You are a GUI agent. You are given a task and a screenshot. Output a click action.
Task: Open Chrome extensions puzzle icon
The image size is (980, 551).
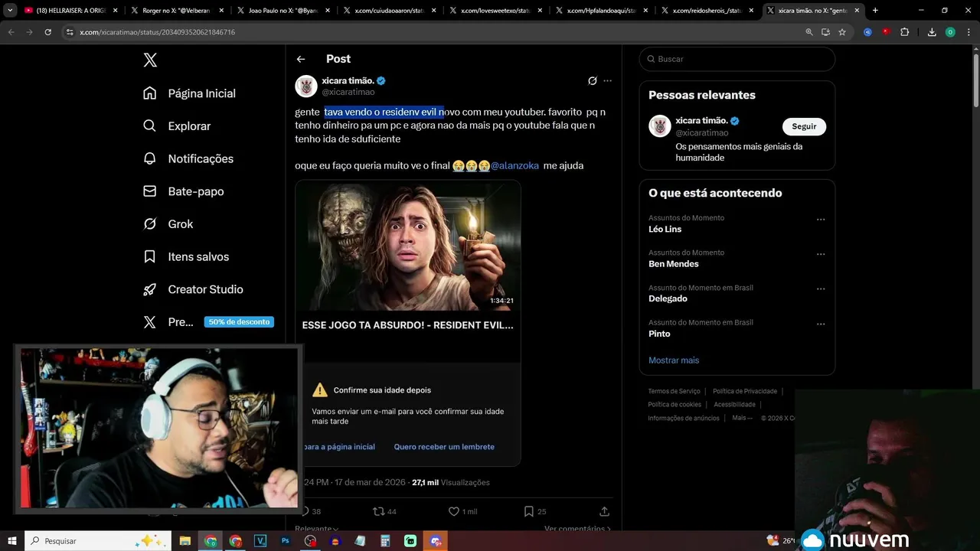coord(905,32)
